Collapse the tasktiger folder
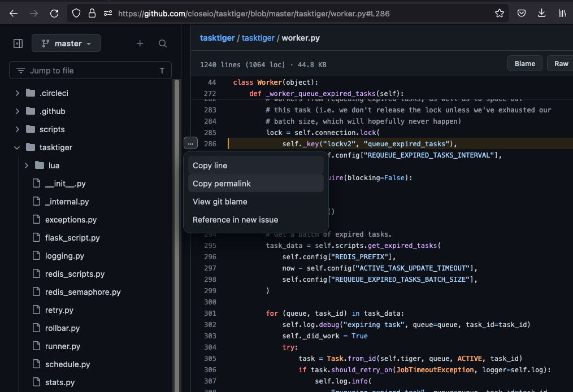The width and height of the screenshot is (573, 392). 17,147
